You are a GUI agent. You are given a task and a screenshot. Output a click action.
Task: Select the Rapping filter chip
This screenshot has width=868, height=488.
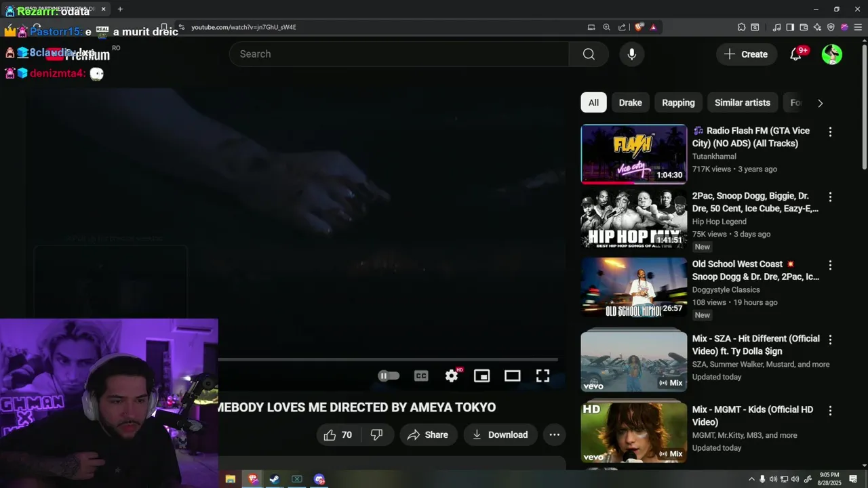pyautogui.click(x=678, y=102)
